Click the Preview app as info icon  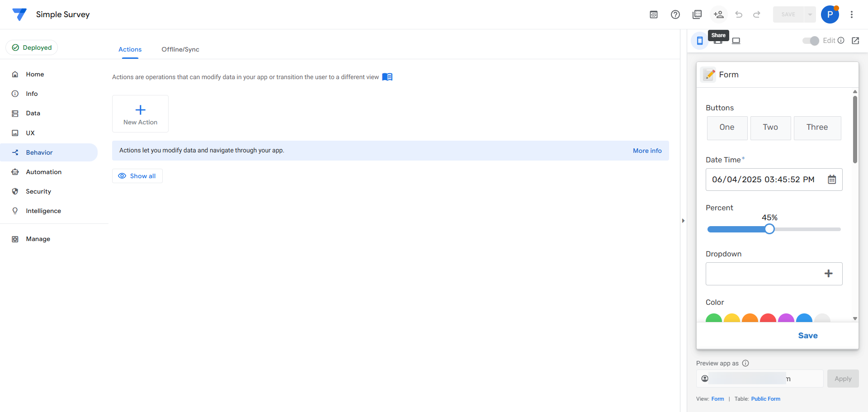(745, 363)
